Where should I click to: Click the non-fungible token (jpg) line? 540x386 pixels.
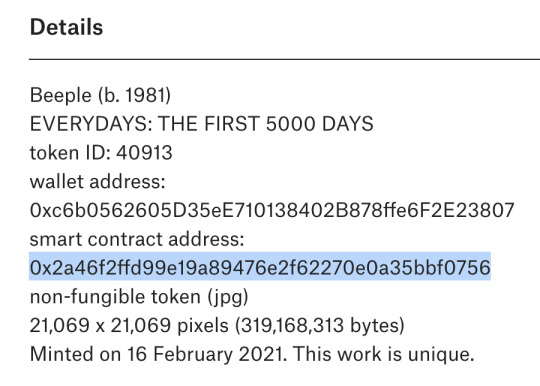tap(139, 297)
